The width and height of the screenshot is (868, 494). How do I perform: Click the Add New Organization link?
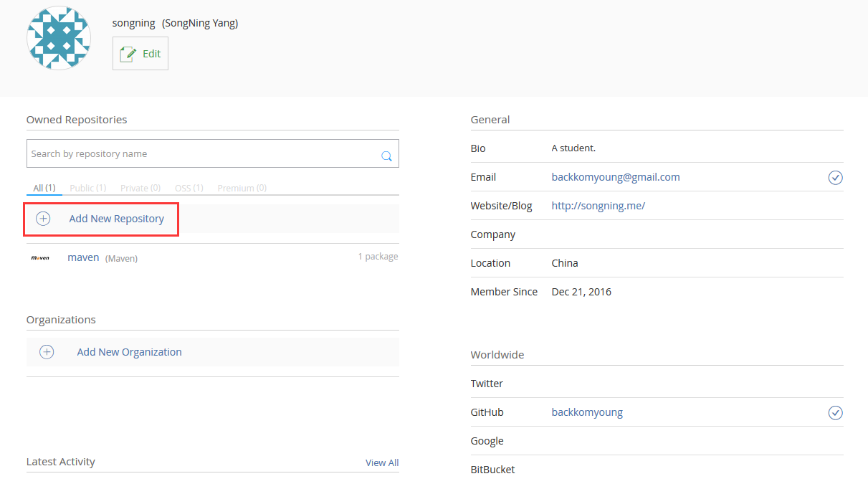[x=130, y=352]
